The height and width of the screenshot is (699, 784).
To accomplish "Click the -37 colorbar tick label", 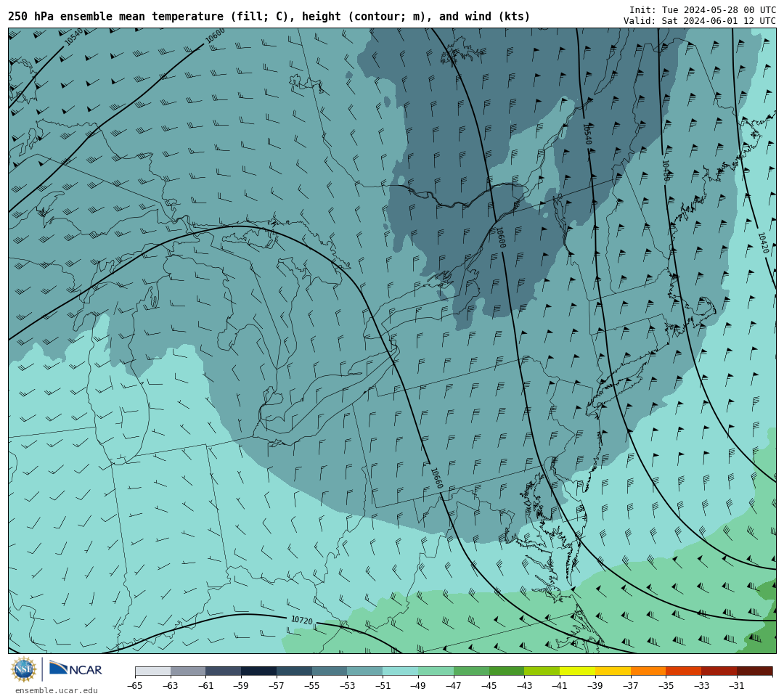I will click(631, 686).
